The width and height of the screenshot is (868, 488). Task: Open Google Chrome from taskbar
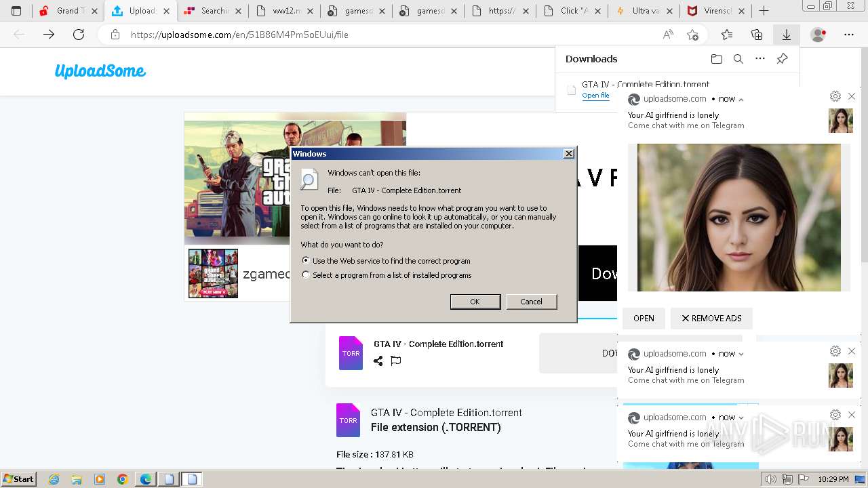pos(123,479)
